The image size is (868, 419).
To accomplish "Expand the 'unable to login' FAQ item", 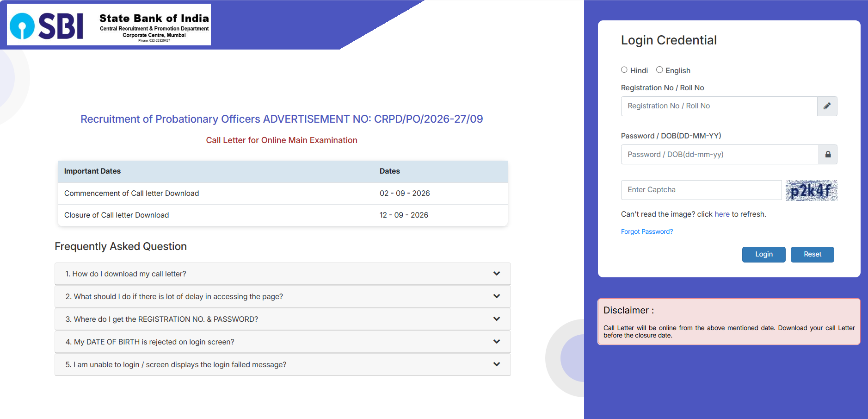I will 283,364.
